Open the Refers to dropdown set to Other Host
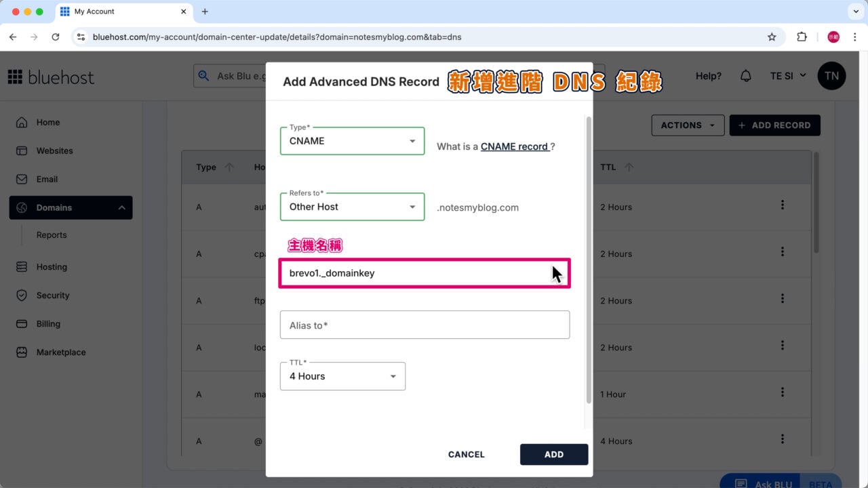Image resolution: width=868 pixels, height=488 pixels. (x=352, y=207)
